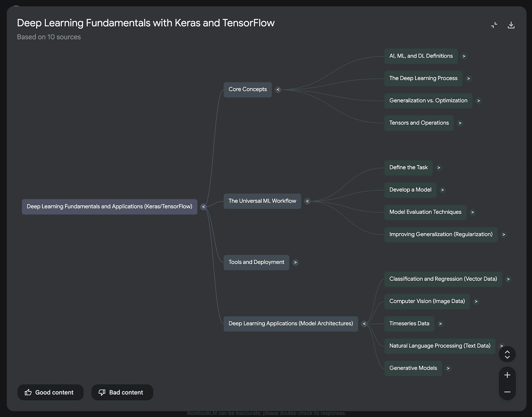Viewport: 532px width, 417px height.
Task: Select the AI, ML, and DL Definitions node
Action: click(421, 56)
